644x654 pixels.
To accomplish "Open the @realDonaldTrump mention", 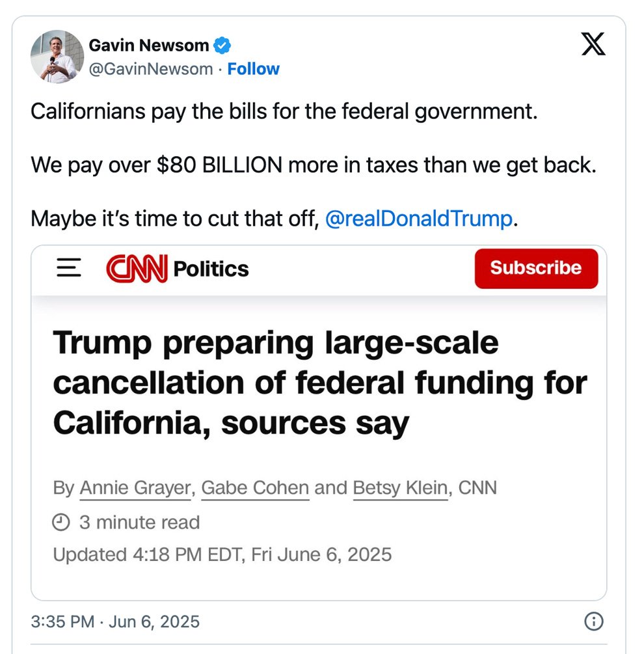I will click(418, 219).
